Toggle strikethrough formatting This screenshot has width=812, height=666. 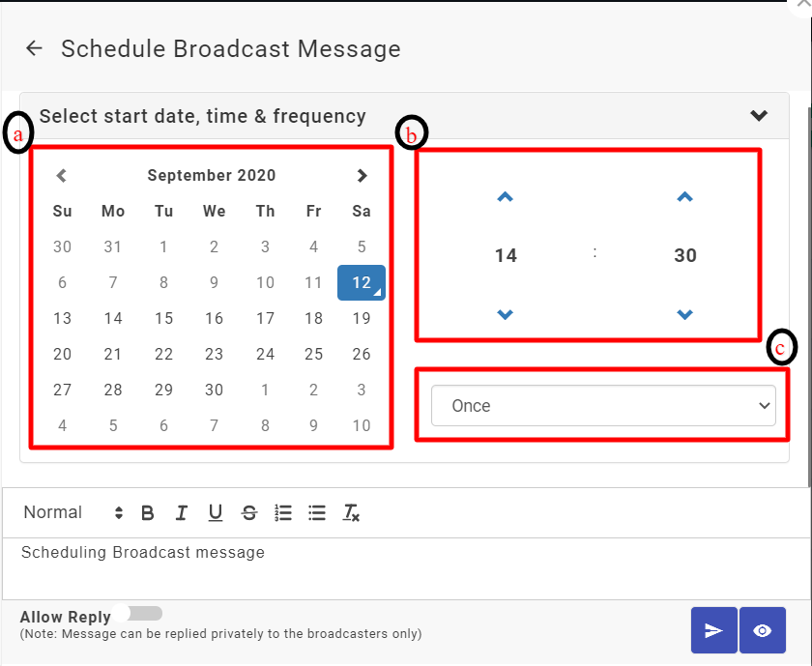tap(249, 512)
